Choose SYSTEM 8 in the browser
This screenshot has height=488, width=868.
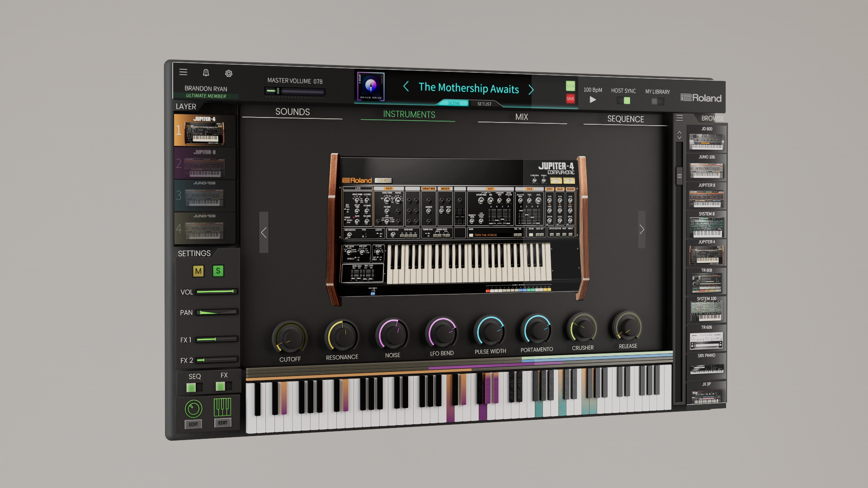pyautogui.click(x=706, y=224)
